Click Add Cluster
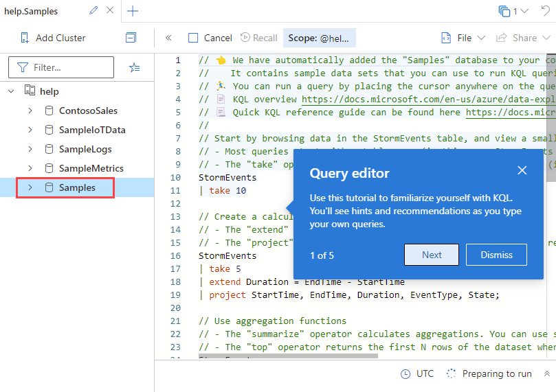The width and height of the screenshot is (556, 392). 53,38
